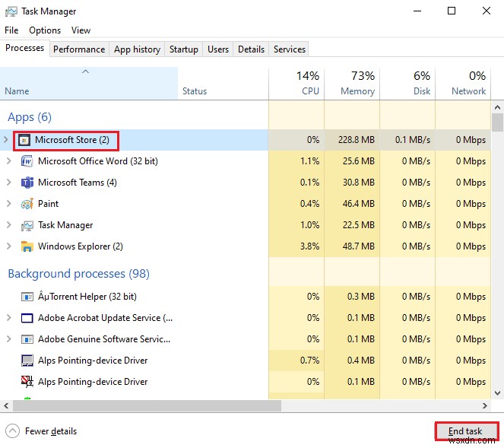
Task: Click the Microsoft Teams process icon
Action: coord(27,183)
